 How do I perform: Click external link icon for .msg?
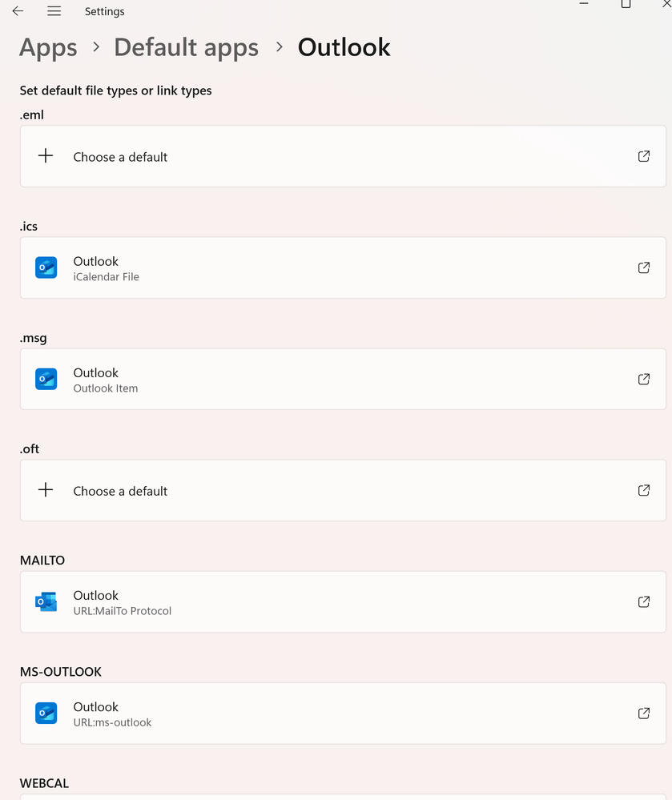(644, 379)
